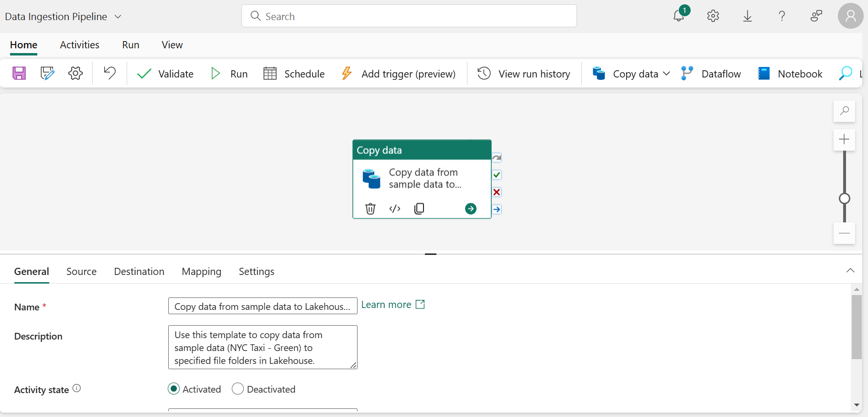Image resolution: width=868 pixels, height=417 pixels.
Task: Click the Activity state info icon
Action: click(76, 388)
